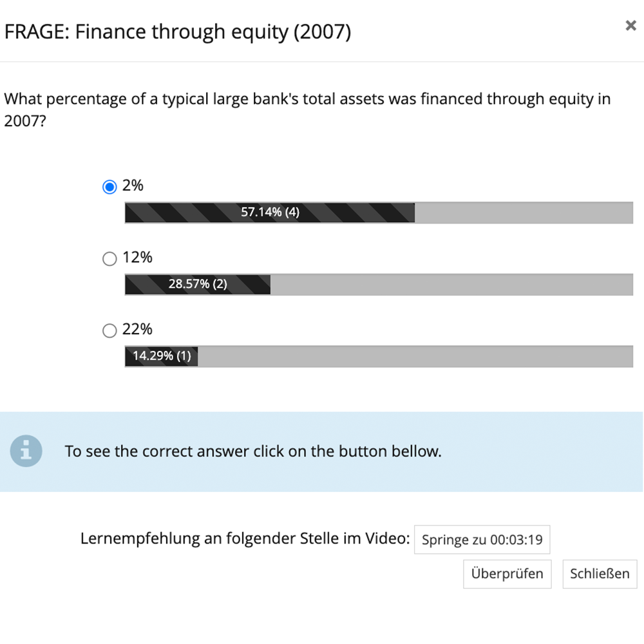Click the 12% answer label text

(137, 258)
